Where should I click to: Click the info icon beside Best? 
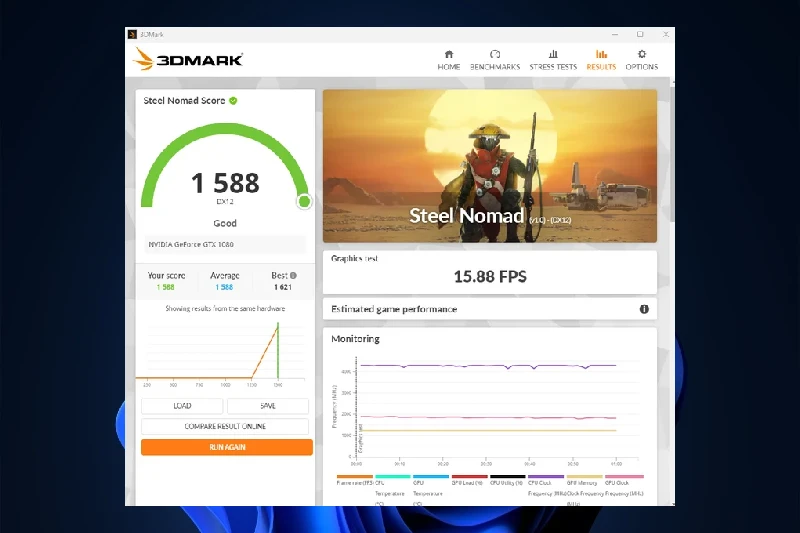293,275
